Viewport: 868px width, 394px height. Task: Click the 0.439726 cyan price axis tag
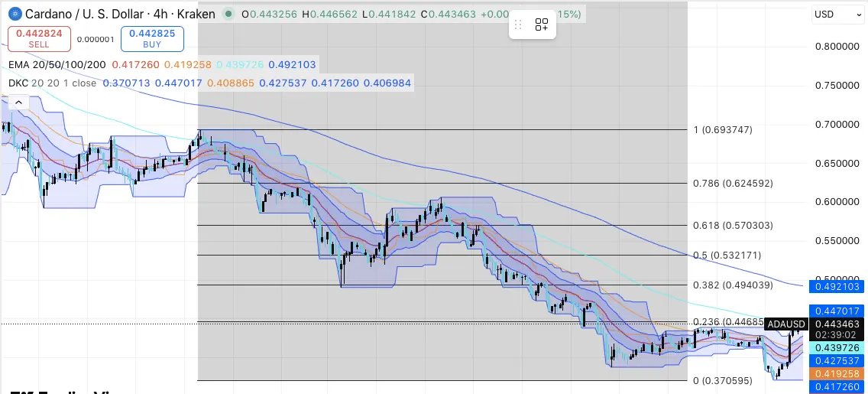tap(836, 348)
